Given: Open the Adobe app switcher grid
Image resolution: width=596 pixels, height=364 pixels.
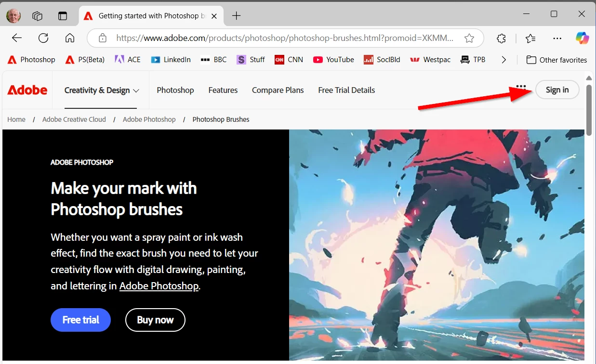Looking at the screenshot, I should (x=521, y=89).
